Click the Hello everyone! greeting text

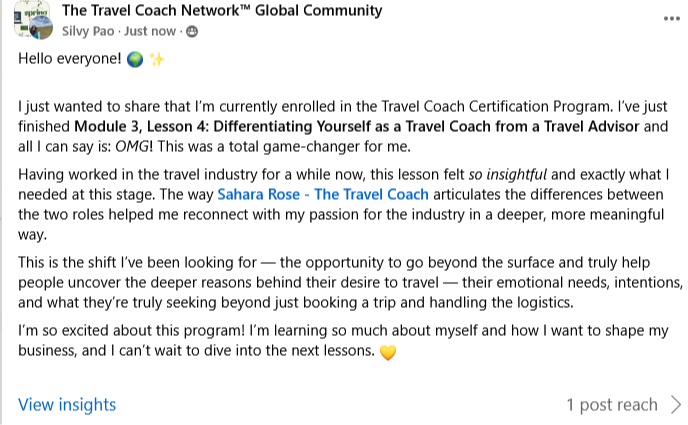click(68, 60)
